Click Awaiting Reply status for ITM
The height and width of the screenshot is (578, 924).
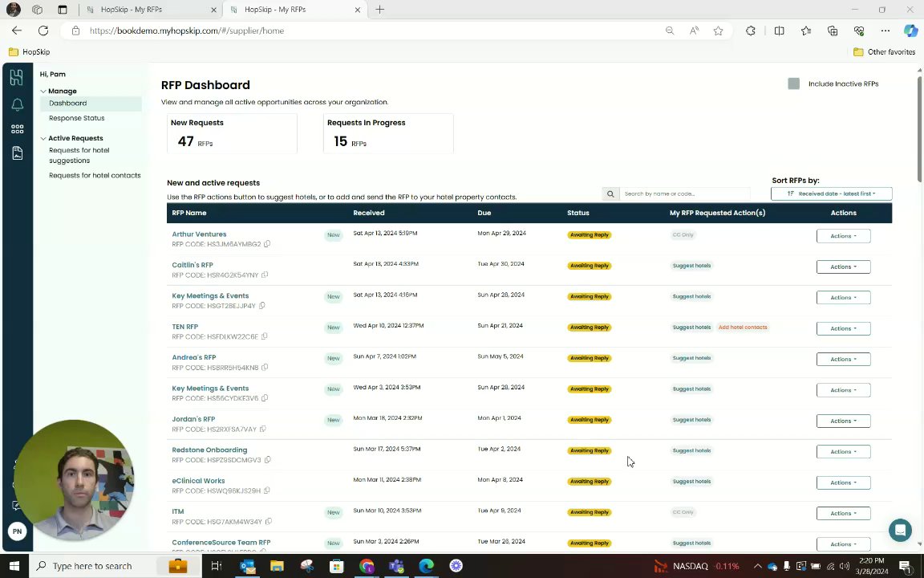[590, 512]
